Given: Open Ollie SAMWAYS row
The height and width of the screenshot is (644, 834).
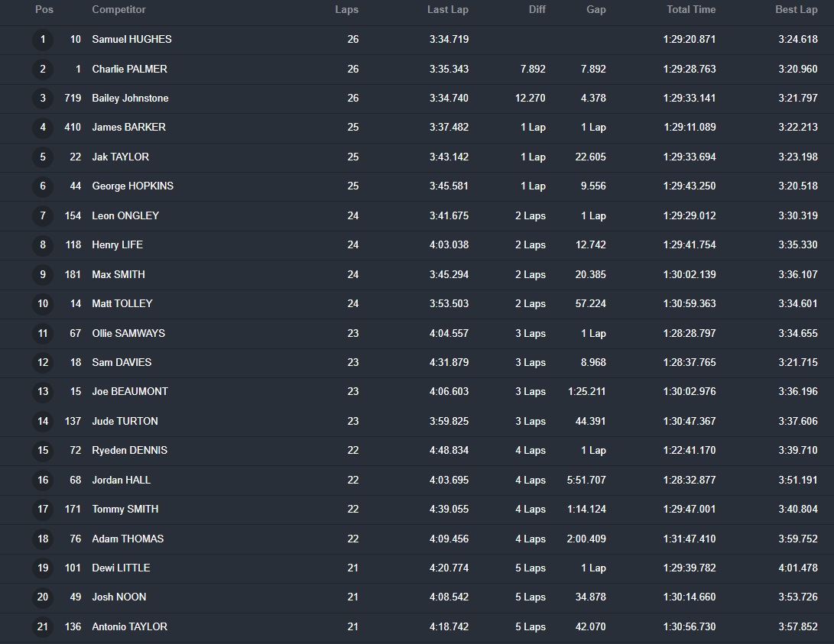Looking at the screenshot, I should (x=128, y=334).
